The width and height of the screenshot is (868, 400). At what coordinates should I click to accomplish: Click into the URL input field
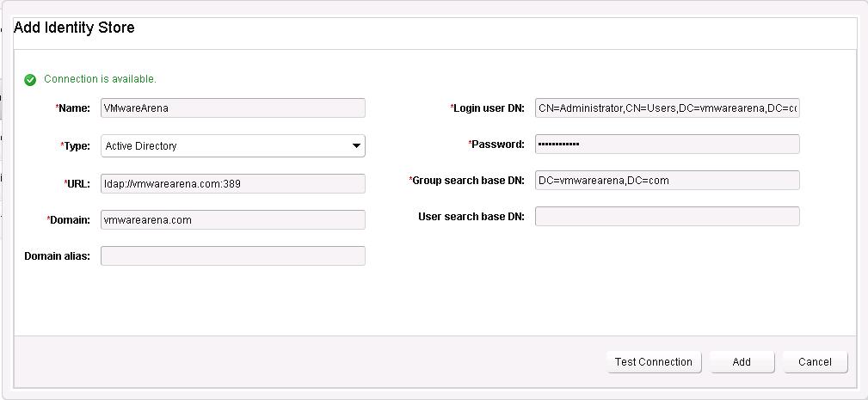point(232,183)
